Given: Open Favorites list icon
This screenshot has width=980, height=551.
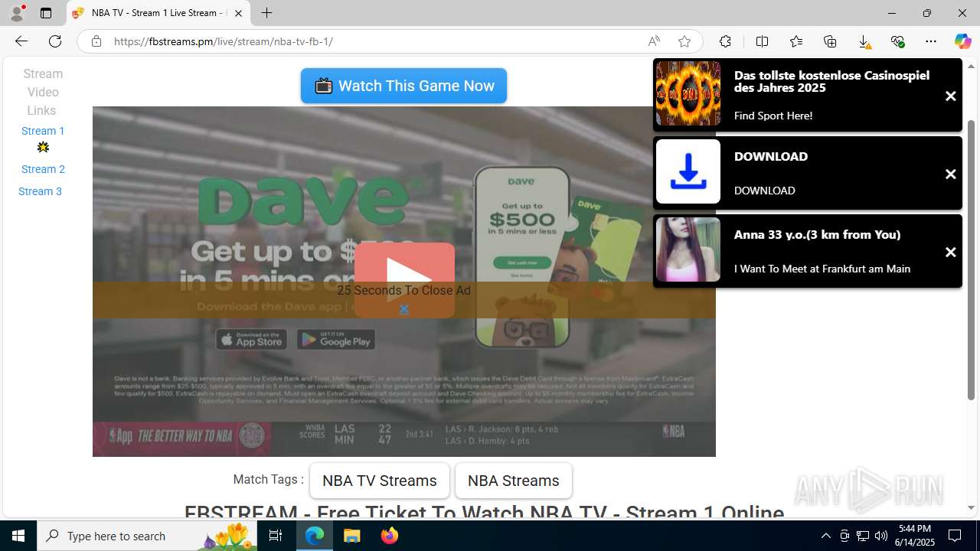Looking at the screenshot, I should [x=796, y=41].
